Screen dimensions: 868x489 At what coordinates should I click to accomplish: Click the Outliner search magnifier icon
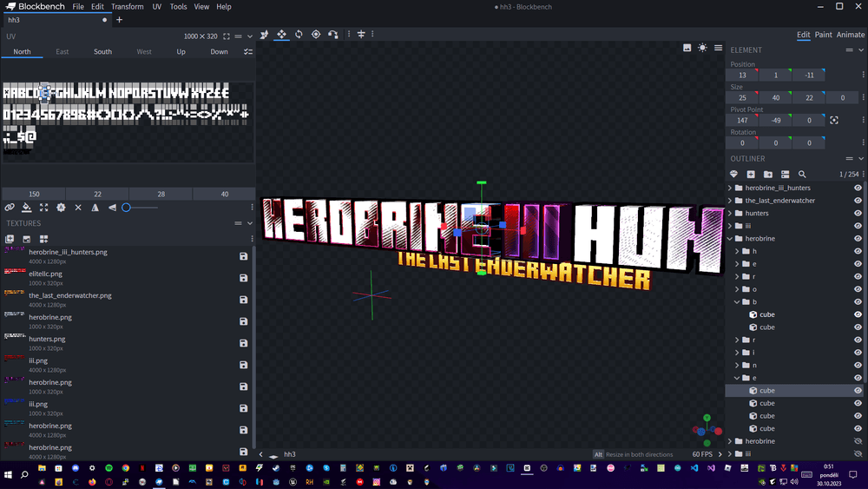[x=802, y=175]
